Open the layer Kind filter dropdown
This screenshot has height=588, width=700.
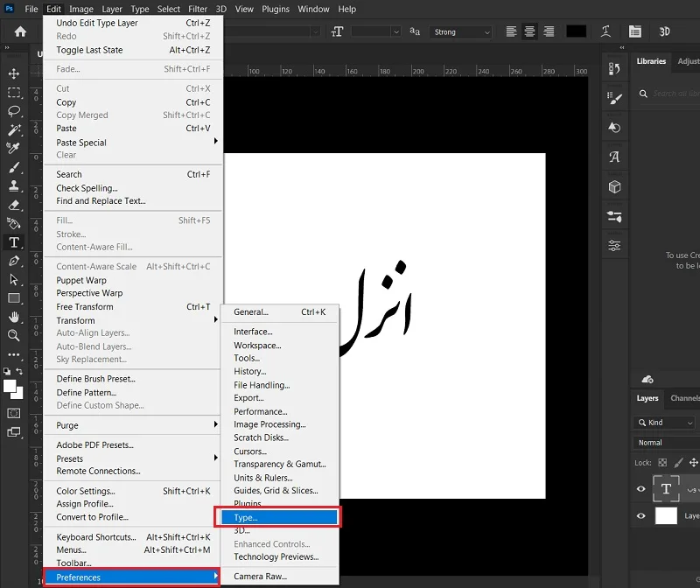click(x=664, y=423)
